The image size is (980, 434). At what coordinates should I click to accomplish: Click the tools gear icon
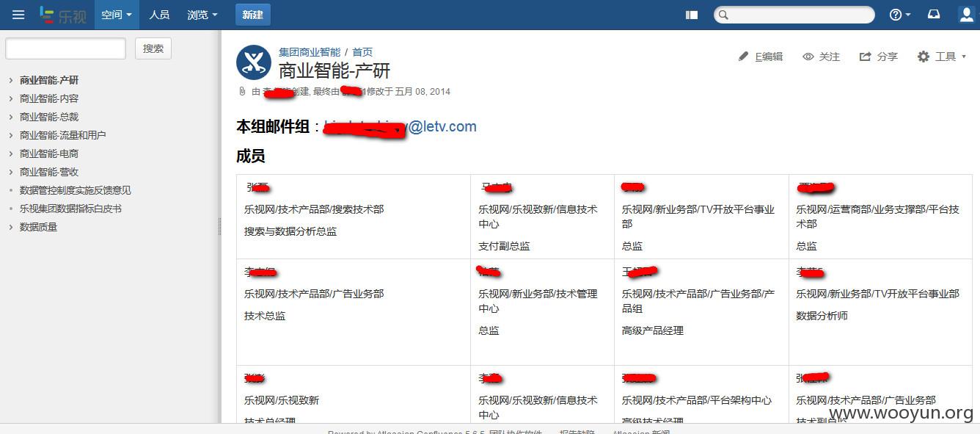924,57
